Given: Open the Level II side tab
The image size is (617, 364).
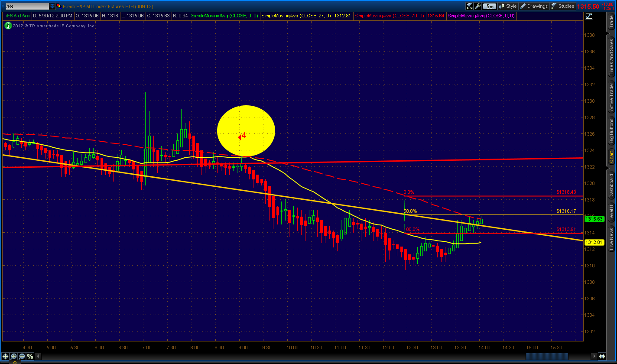Looking at the screenshot, I should point(611,213).
